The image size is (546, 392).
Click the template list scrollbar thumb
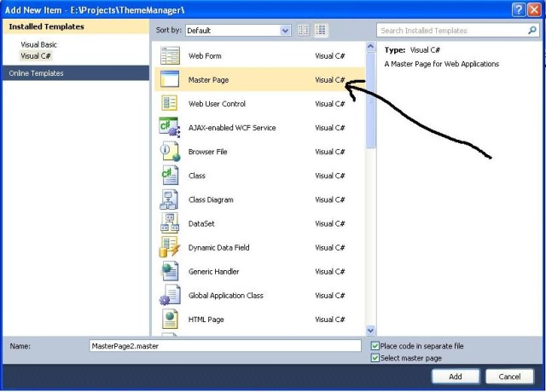(370, 101)
